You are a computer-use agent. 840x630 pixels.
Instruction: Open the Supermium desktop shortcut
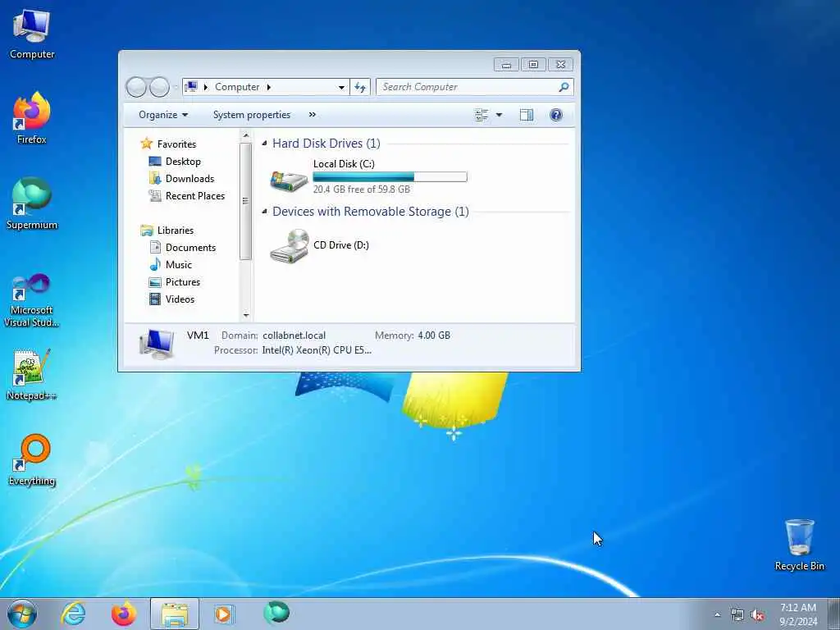(32, 203)
